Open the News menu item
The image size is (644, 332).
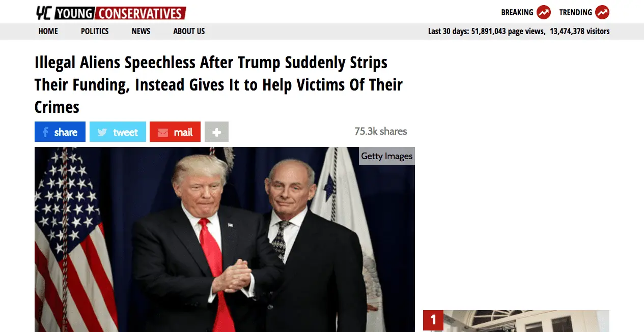click(141, 31)
